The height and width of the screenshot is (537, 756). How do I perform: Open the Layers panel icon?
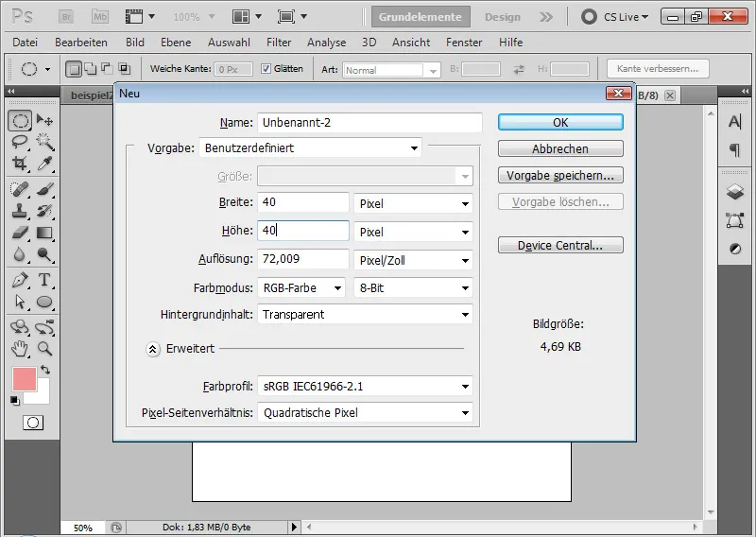pyautogui.click(x=735, y=192)
